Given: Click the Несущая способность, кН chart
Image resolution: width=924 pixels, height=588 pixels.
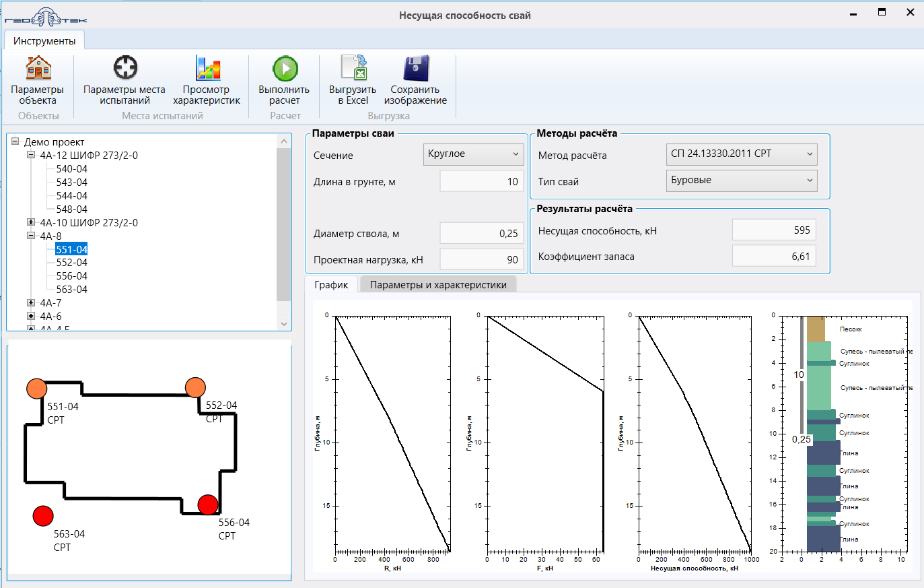Looking at the screenshot, I should [x=695, y=433].
